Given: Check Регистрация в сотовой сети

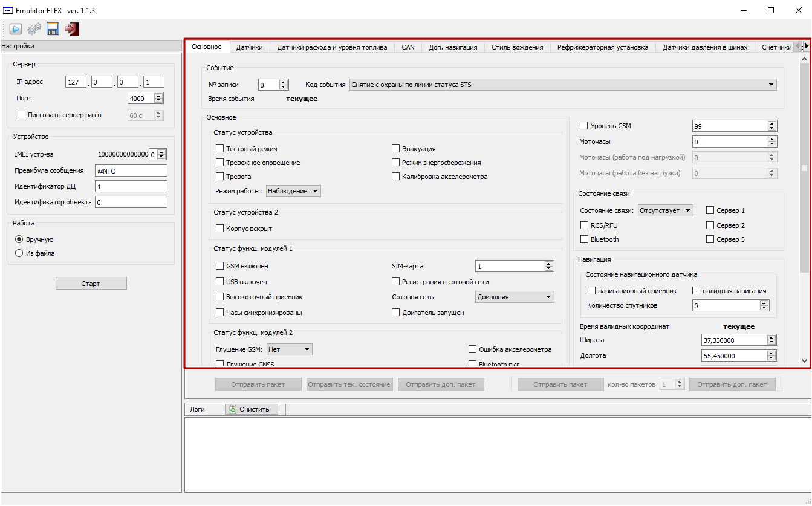Looking at the screenshot, I should (x=396, y=282).
